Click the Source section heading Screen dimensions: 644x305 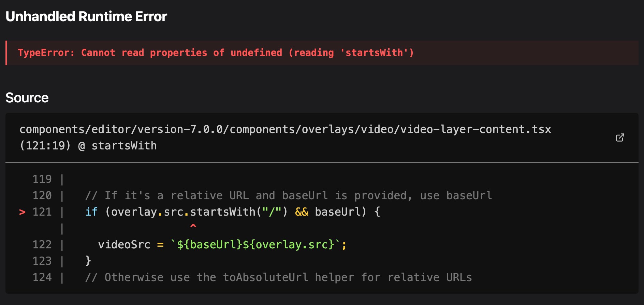(x=27, y=98)
